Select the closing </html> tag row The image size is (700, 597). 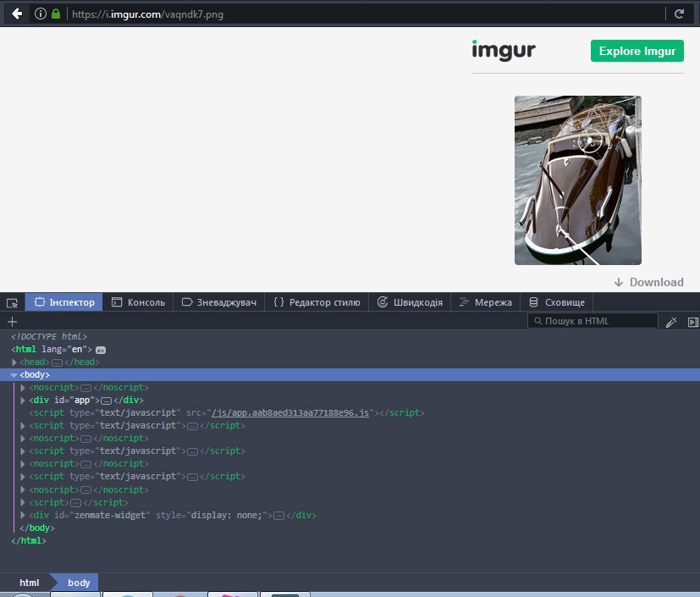(x=350, y=540)
